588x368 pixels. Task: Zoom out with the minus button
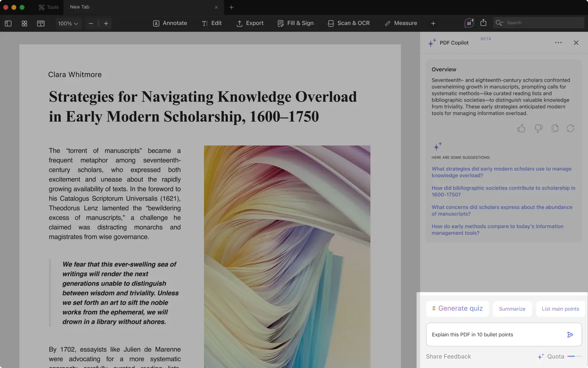tap(91, 24)
